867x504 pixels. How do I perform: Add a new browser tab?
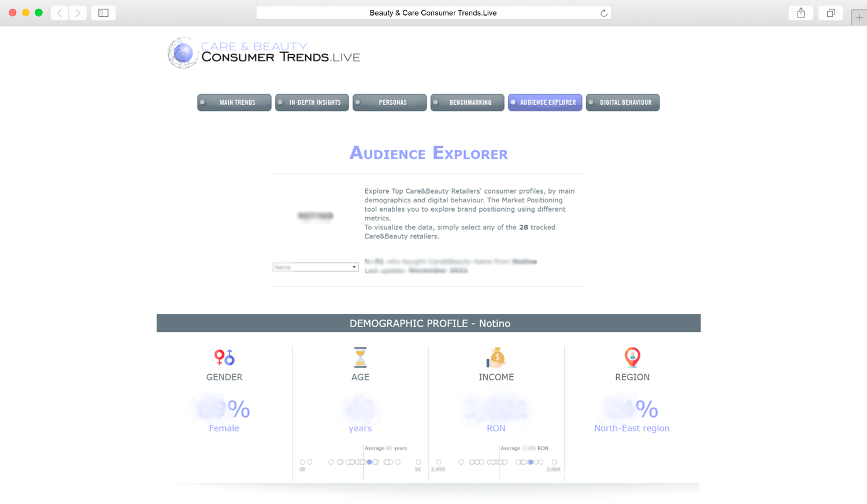point(859,18)
